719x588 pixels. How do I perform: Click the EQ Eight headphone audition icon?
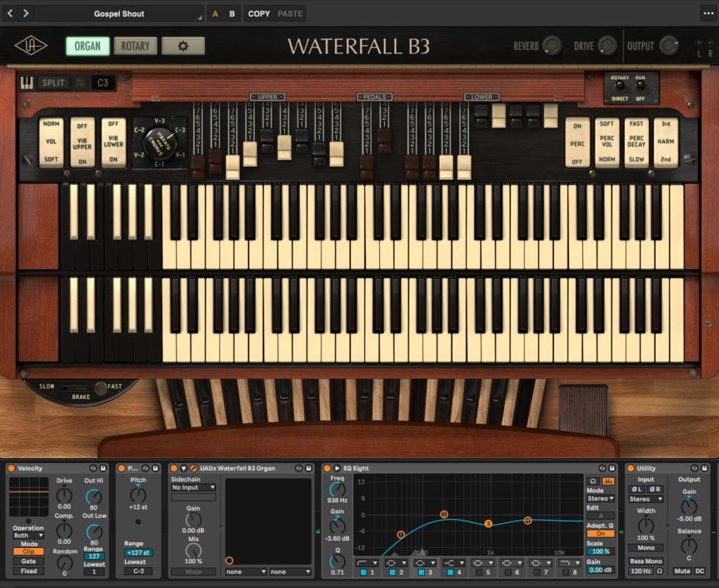[593, 480]
